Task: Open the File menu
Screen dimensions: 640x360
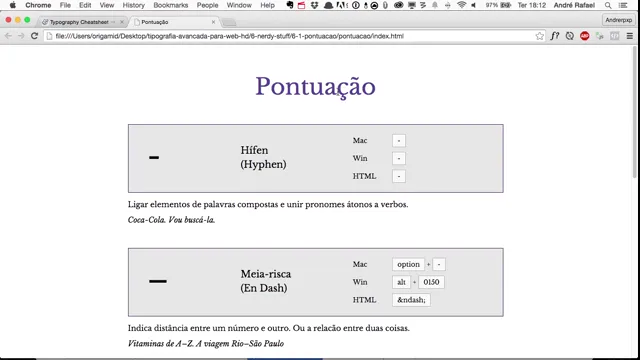Action: coord(65,5)
